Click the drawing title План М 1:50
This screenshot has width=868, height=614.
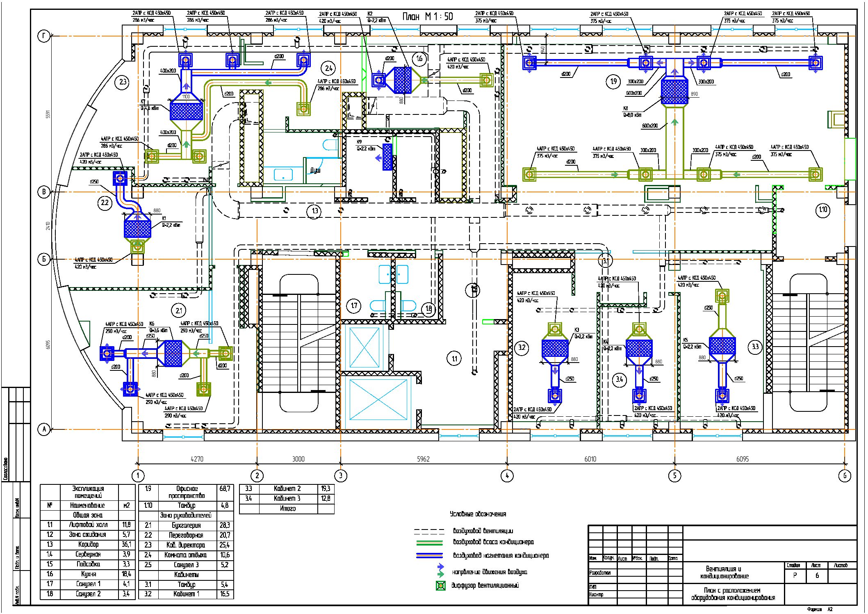pos(428,16)
